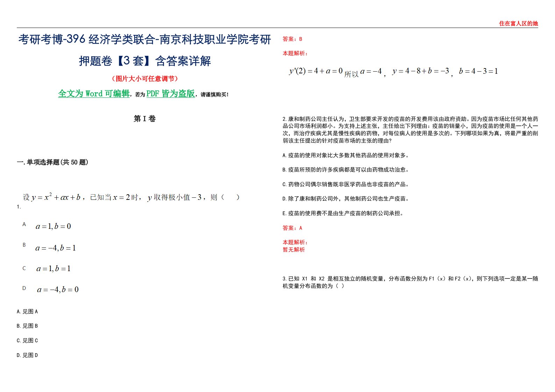
Task: Select option B.疫苗所预防的许多疾病
Action: [346, 170]
